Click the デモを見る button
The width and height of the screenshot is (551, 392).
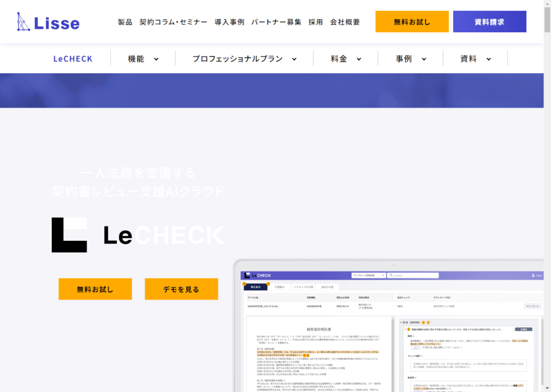click(x=181, y=289)
